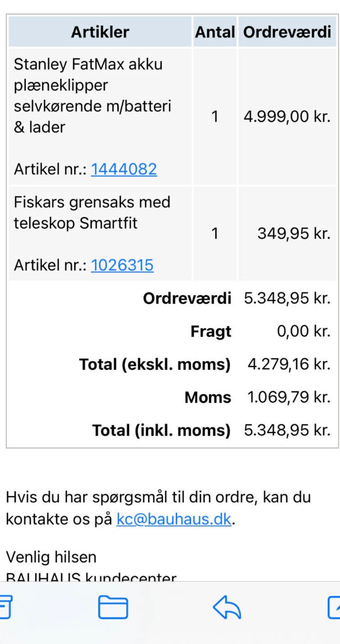340x644 pixels.
Task: Tap the Venlig hilsen signature text
Action: click(51, 557)
